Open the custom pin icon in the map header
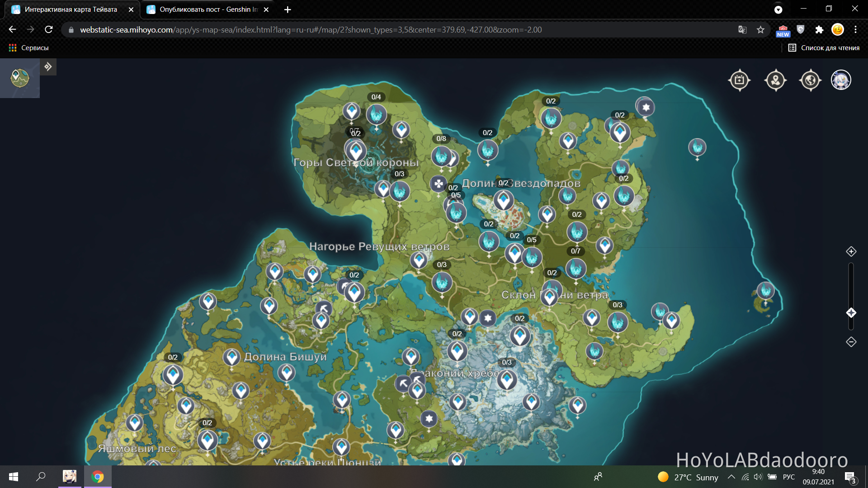868x488 pixels. coord(776,80)
